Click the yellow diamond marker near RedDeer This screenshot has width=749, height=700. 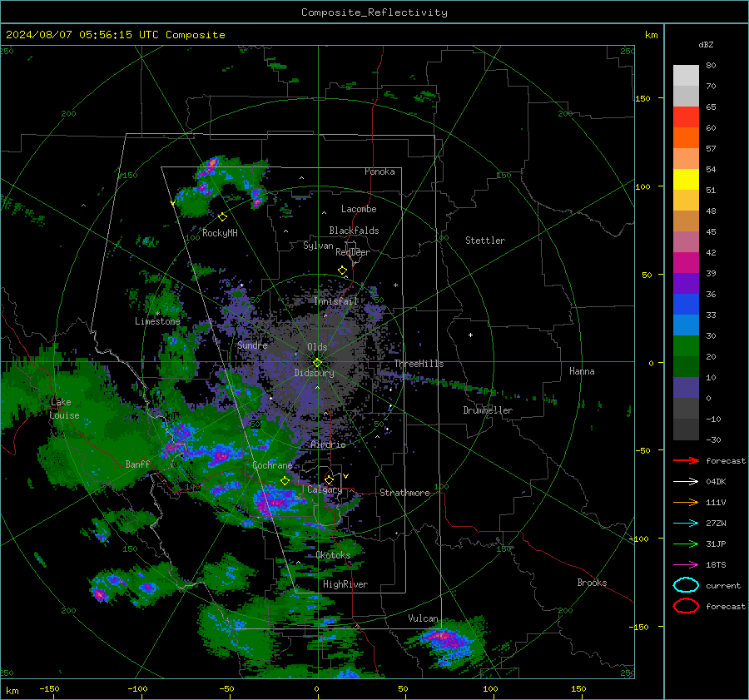(343, 271)
